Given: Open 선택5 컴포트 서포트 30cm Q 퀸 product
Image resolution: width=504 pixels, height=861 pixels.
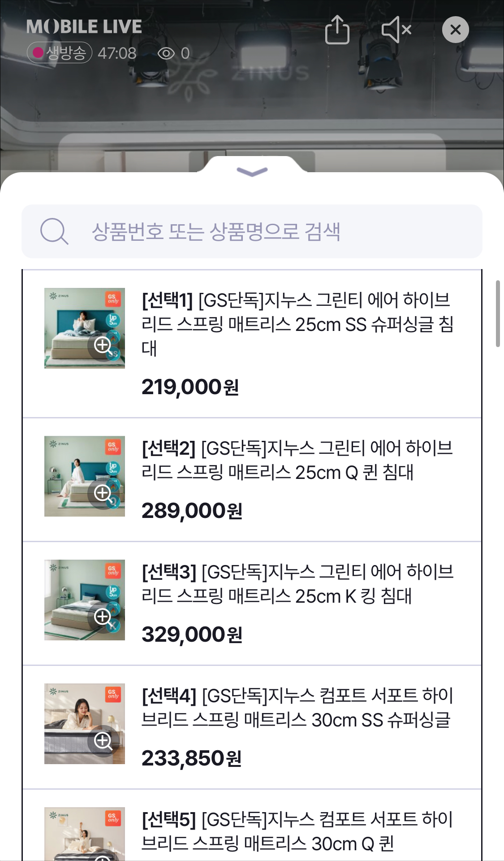Looking at the screenshot, I should pos(297,831).
